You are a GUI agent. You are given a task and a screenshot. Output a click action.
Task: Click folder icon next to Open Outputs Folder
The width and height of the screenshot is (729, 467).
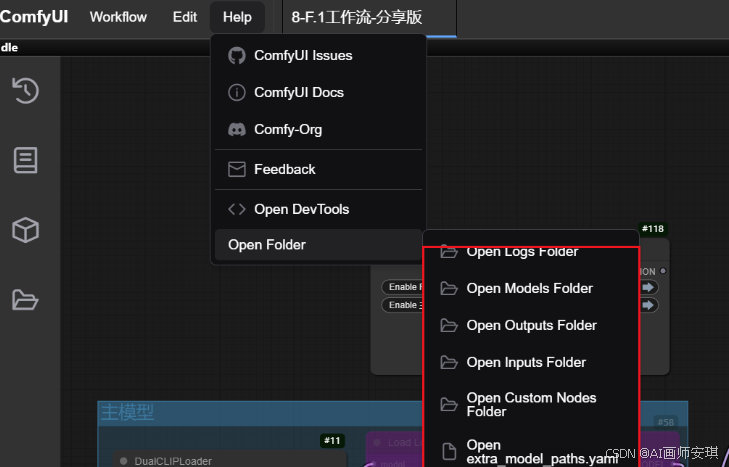[449, 326]
